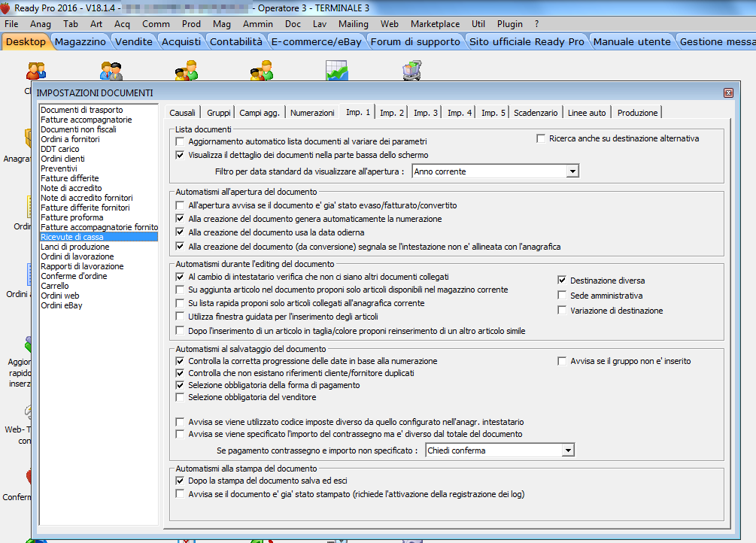Open the green chart graph desktop icon
This screenshot has height=543, width=756.
tap(336, 71)
